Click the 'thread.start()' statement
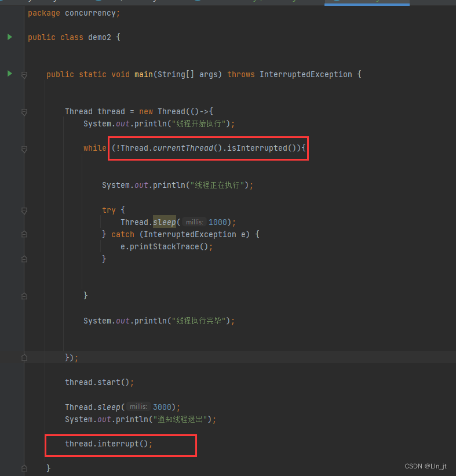The width and height of the screenshot is (456, 476). (100, 382)
